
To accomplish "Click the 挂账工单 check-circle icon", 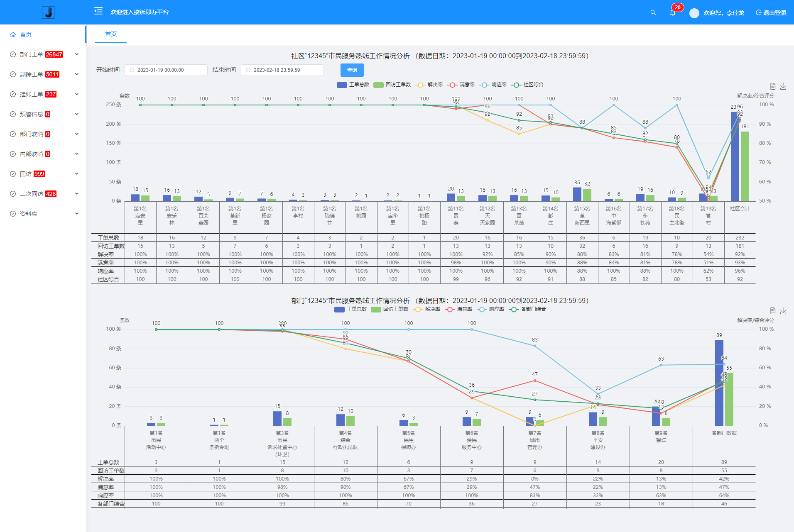I will [13, 94].
